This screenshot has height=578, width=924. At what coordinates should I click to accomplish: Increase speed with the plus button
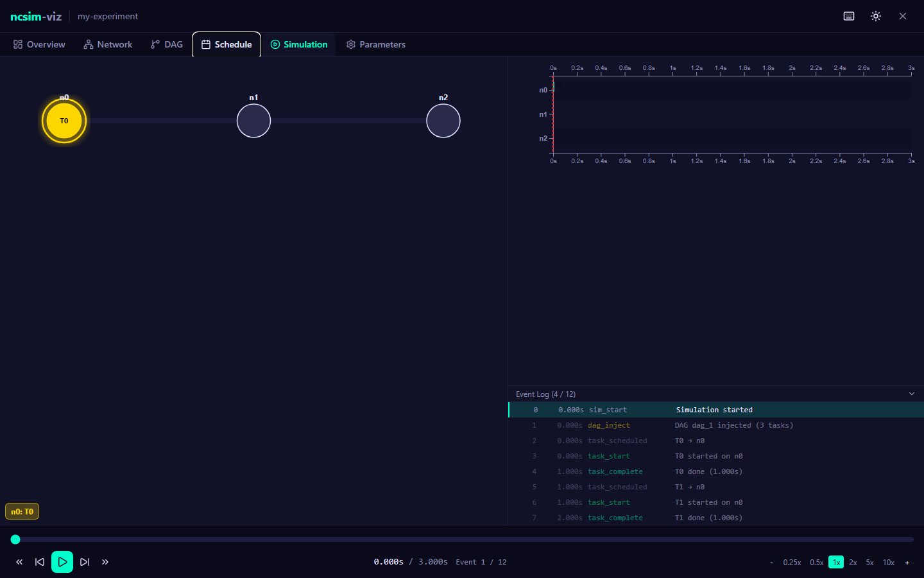(907, 563)
